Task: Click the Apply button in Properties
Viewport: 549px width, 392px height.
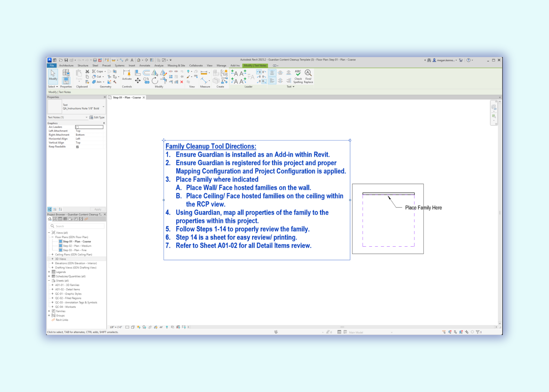Action: click(98, 209)
